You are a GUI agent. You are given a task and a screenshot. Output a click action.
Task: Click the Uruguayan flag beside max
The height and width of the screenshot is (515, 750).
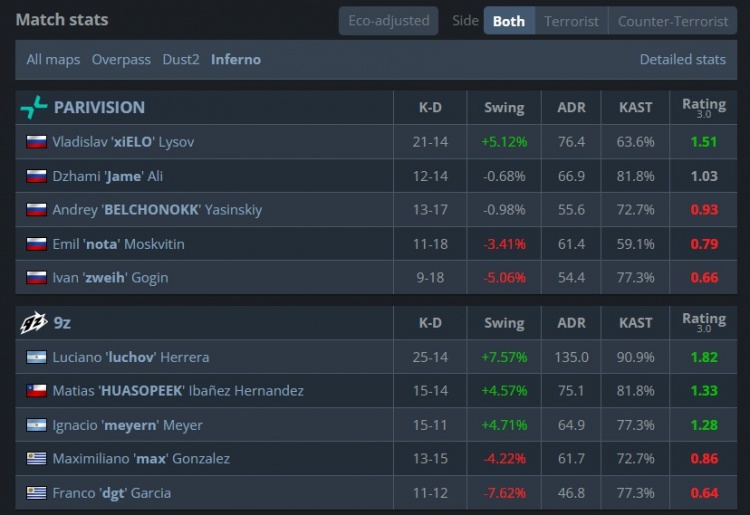tap(36, 459)
